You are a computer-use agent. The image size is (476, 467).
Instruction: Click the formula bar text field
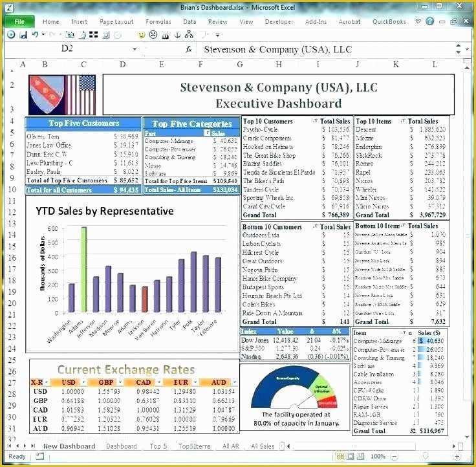click(325, 50)
